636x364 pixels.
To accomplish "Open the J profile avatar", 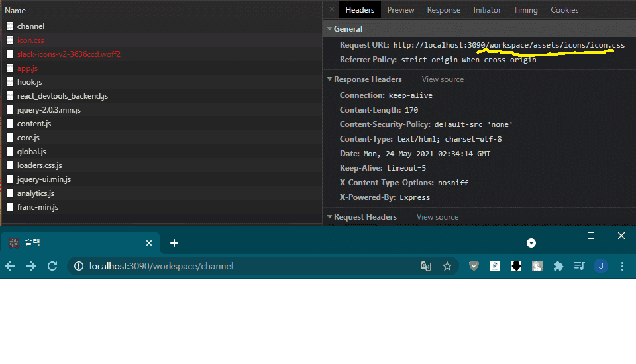I will [601, 266].
